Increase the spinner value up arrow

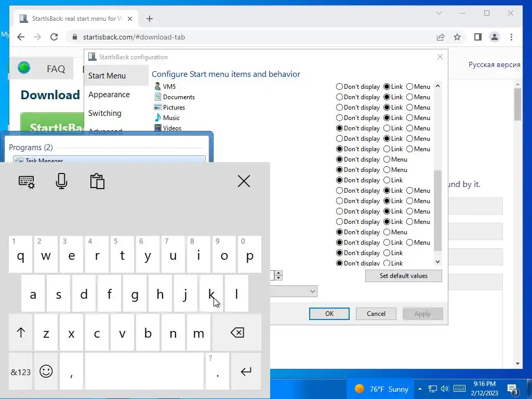278,273
